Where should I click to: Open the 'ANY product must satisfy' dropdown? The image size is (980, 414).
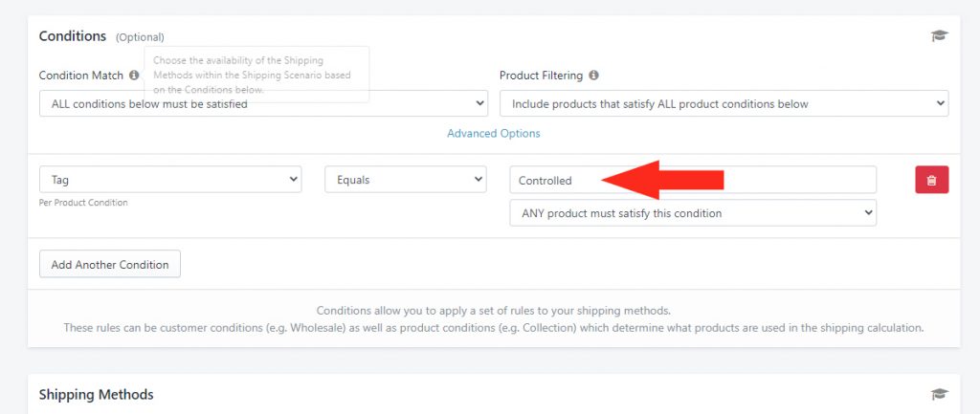[x=693, y=213]
